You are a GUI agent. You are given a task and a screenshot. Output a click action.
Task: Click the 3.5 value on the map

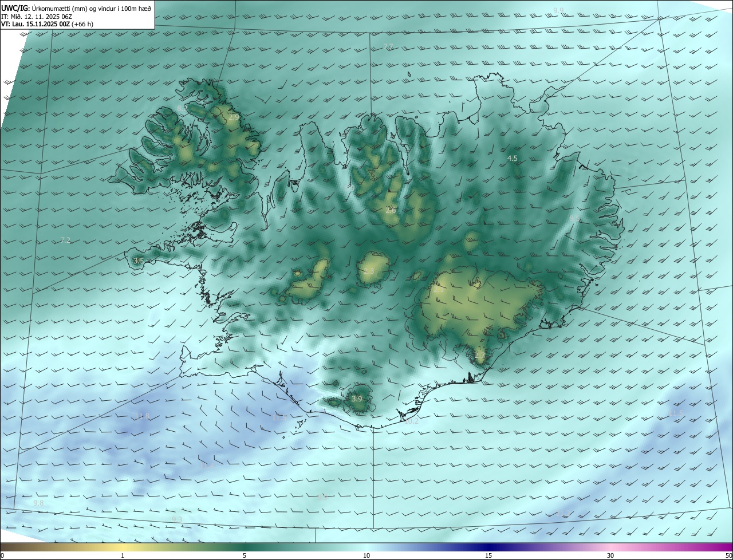[x=138, y=261]
